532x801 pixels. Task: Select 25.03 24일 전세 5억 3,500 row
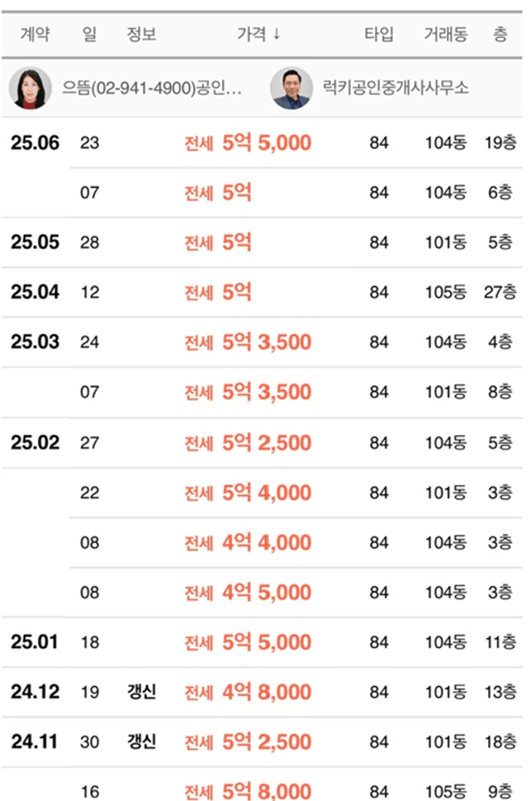click(262, 342)
